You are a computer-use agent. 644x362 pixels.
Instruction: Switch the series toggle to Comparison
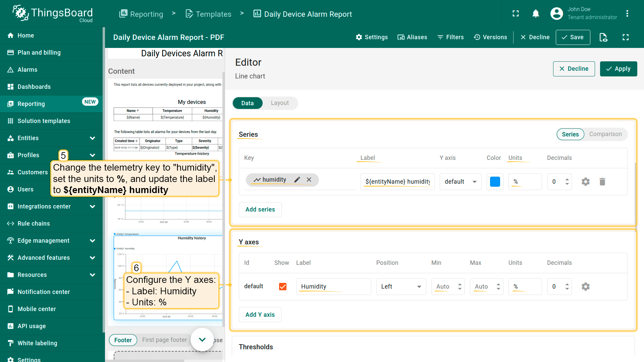coord(605,134)
